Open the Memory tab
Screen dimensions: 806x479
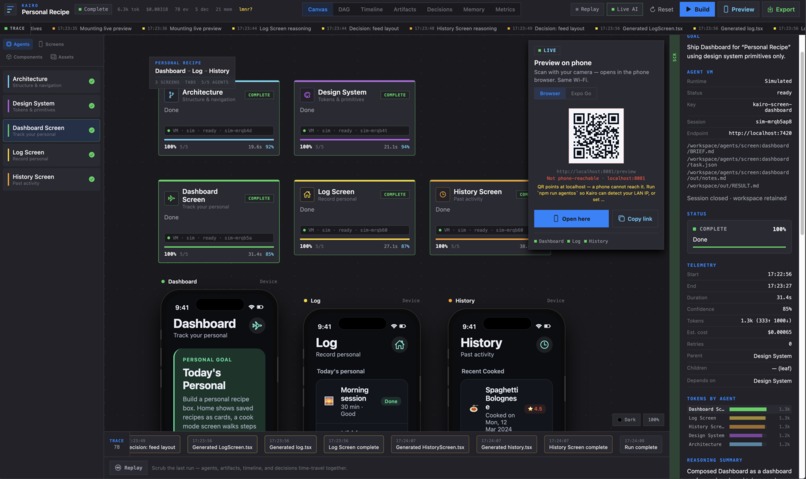click(473, 9)
